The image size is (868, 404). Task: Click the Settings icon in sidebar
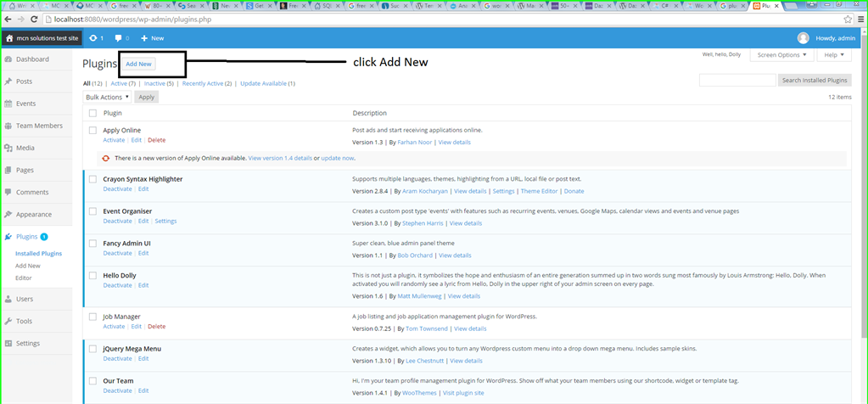(8, 343)
